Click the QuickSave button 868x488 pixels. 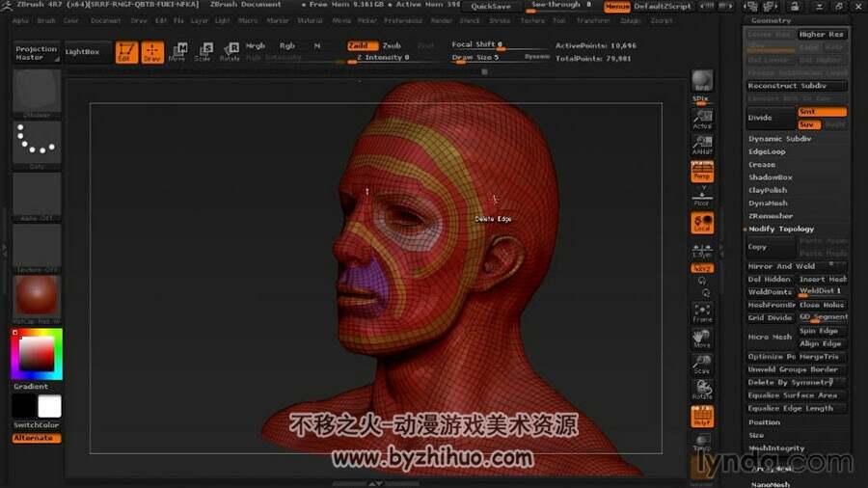(x=491, y=7)
